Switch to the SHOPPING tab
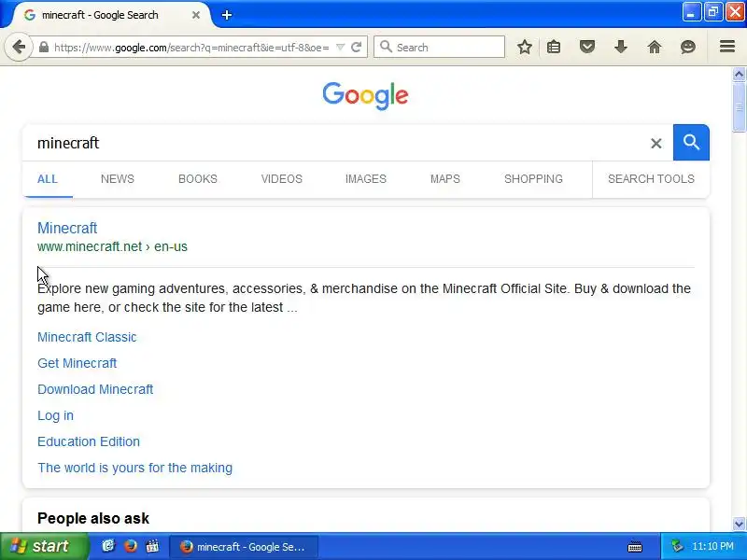This screenshot has width=747, height=560. pos(533,179)
